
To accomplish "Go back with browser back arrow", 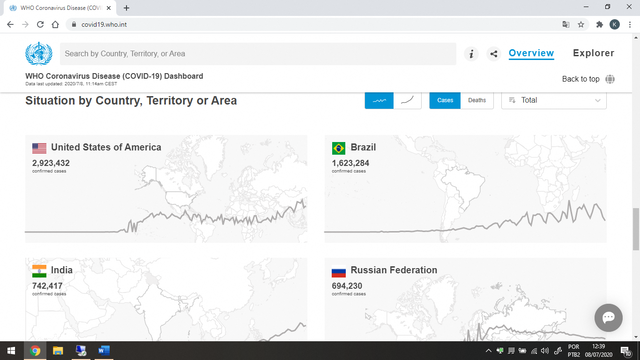I will (x=10, y=24).
